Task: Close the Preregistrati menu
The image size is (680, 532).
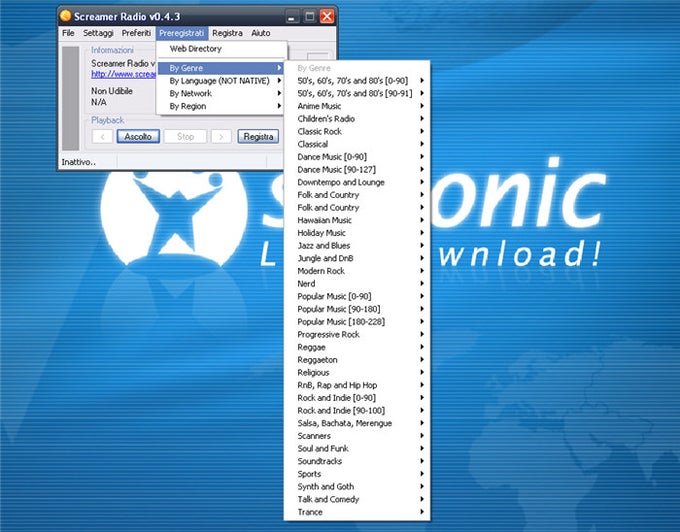Action: (x=182, y=33)
